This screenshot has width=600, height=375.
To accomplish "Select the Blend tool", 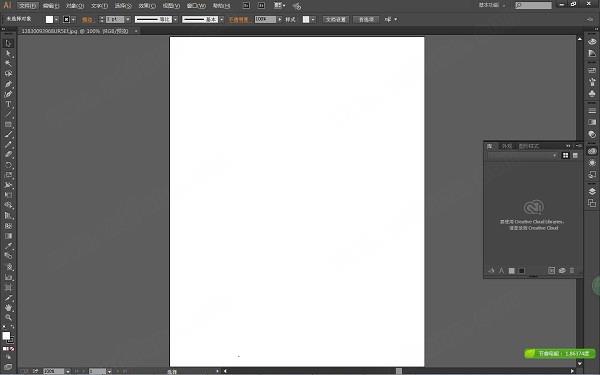I will [8, 256].
